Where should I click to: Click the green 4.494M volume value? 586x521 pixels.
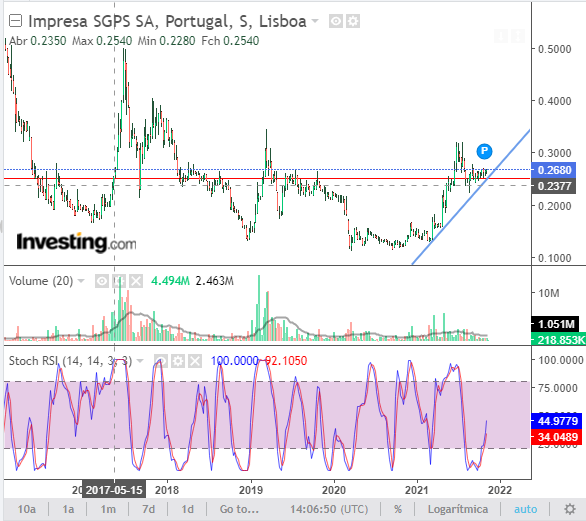tap(170, 281)
